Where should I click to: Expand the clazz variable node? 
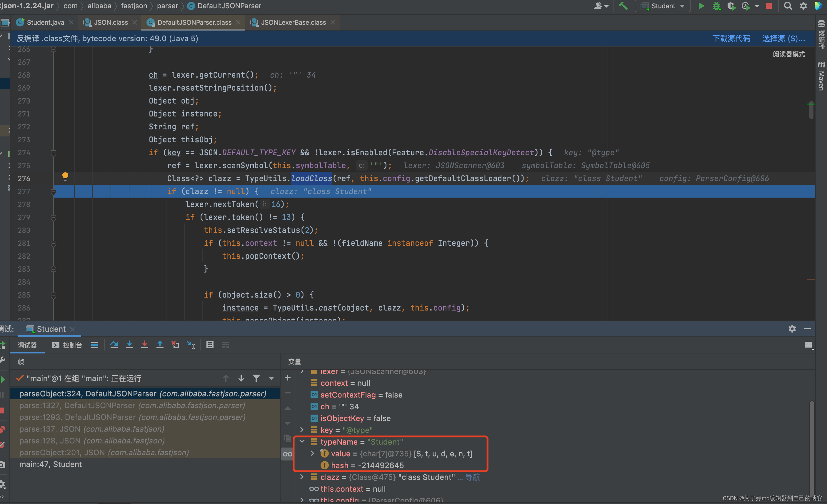click(x=302, y=477)
